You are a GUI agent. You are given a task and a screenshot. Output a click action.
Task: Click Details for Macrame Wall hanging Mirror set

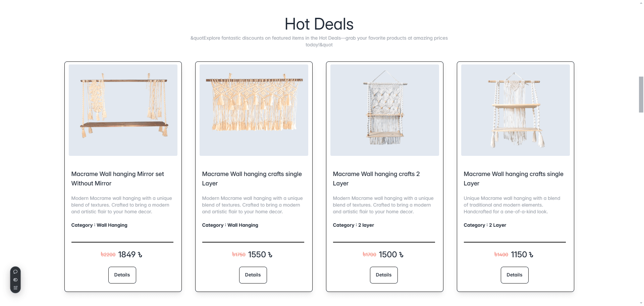pos(122,275)
